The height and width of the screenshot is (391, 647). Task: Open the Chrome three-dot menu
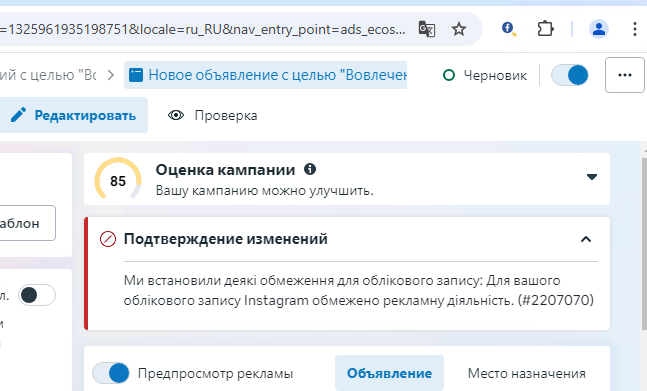click(635, 29)
